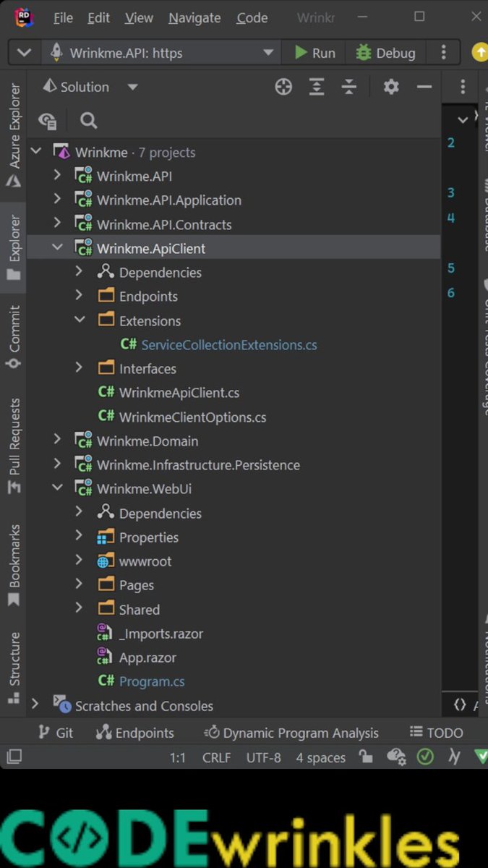Open Git tool window tab
This screenshot has width=488, height=868.
56,733
